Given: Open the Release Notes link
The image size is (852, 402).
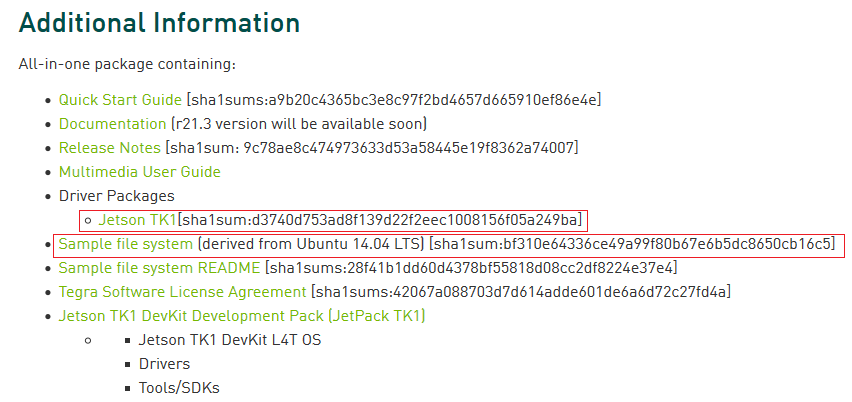Looking at the screenshot, I should coord(110,148).
